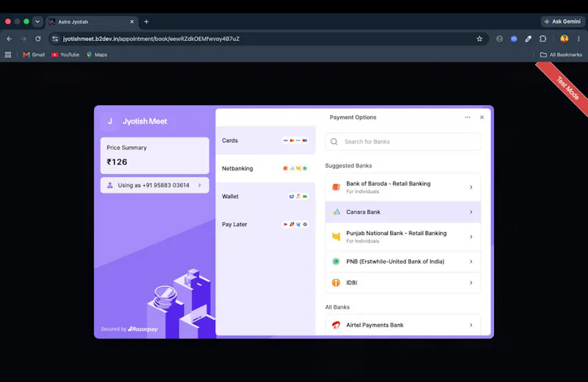Click the All Banks heading
Image resolution: width=588 pixels, height=382 pixels.
click(337, 307)
